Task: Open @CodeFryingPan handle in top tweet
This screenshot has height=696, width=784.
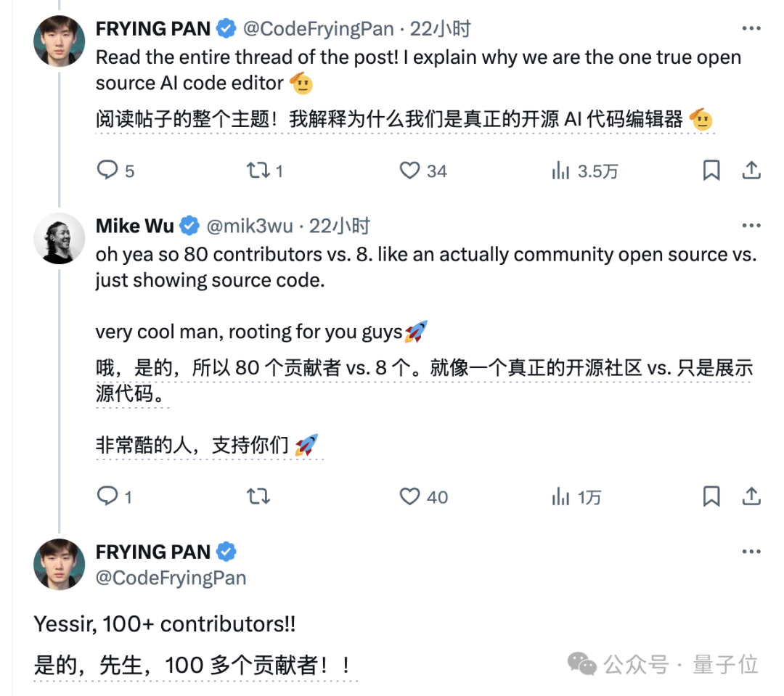Action: pyautogui.click(x=319, y=28)
